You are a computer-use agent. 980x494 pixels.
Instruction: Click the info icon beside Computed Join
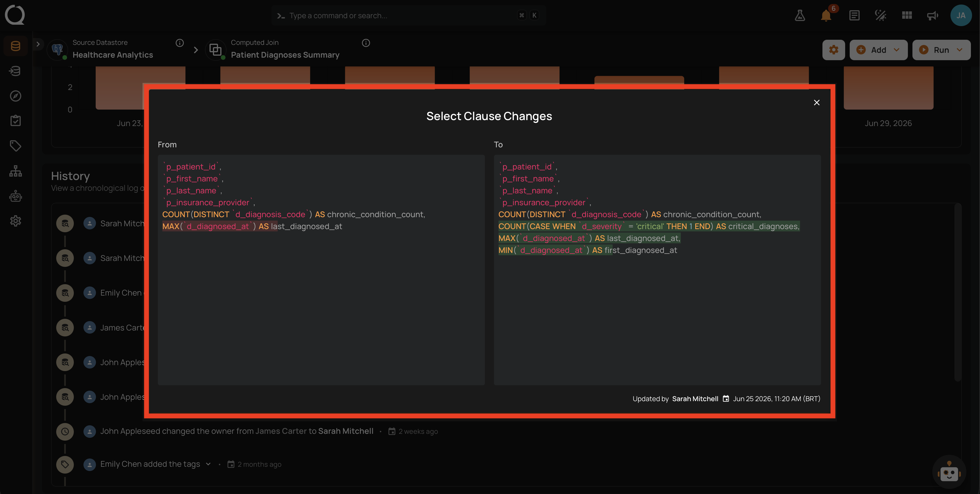click(366, 43)
